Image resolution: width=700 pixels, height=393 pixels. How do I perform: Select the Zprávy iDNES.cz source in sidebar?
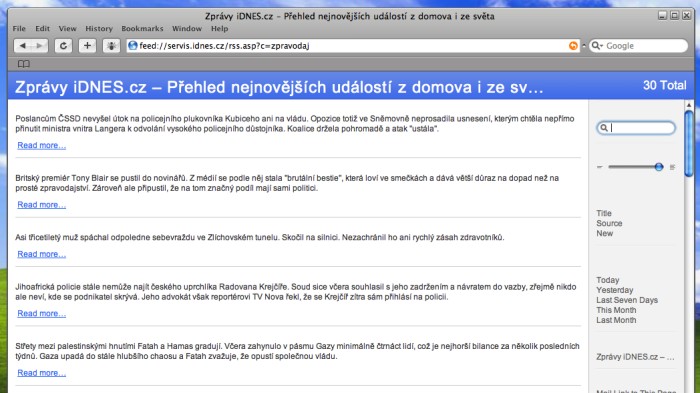pyautogui.click(x=635, y=357)
